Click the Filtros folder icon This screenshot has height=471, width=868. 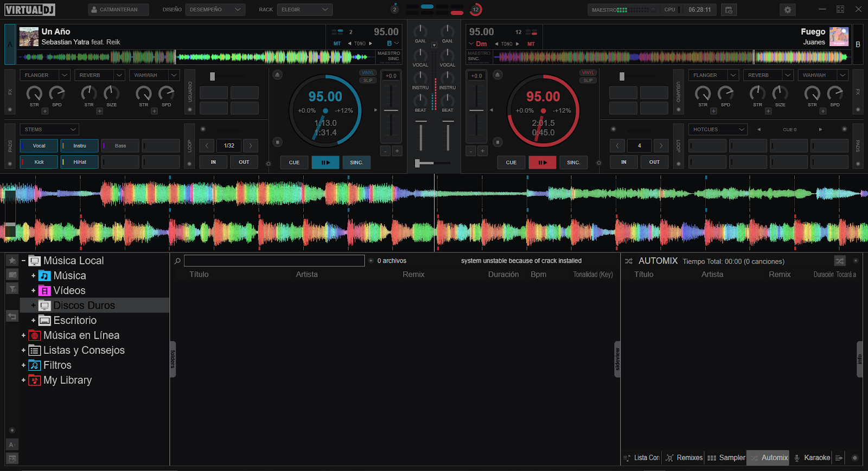click(35, 365)
